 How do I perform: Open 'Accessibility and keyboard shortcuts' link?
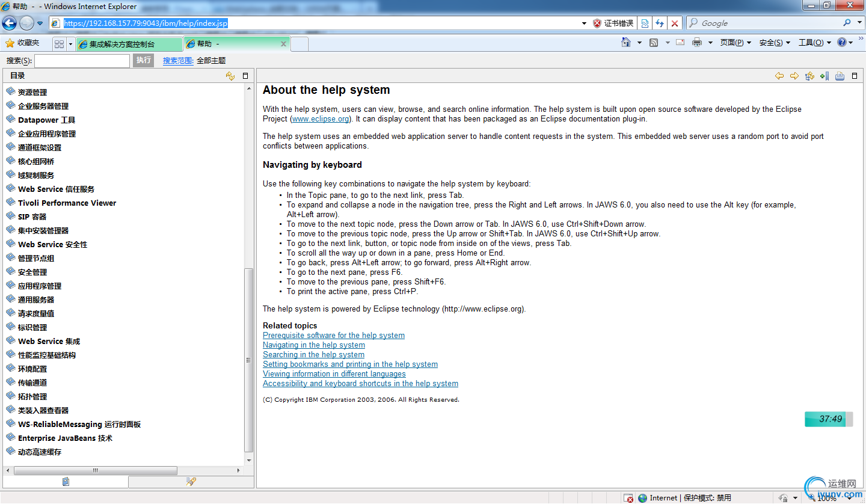(x=360, y=384)
